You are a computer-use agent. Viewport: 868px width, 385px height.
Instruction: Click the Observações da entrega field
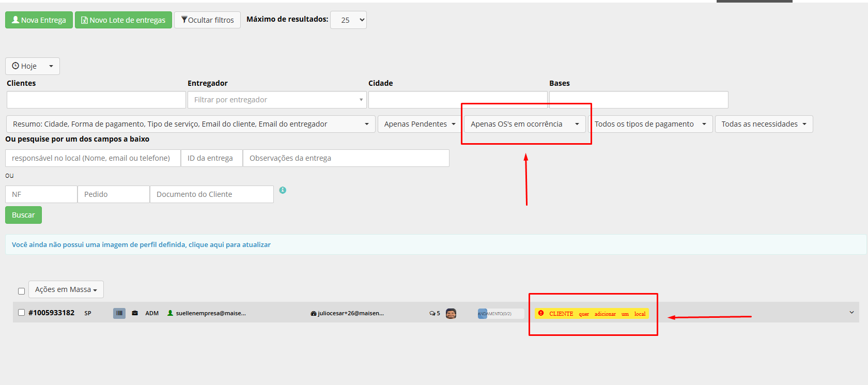[346, 158]
